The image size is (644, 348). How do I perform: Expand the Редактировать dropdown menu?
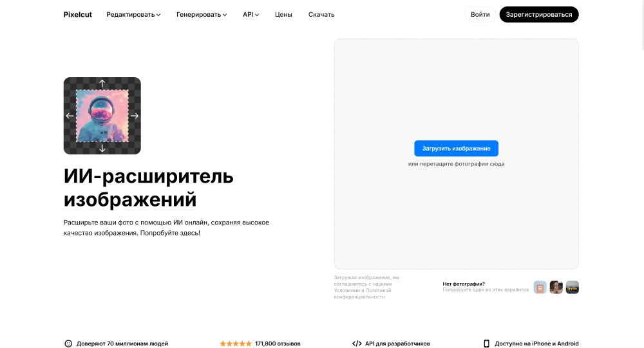pos(133,15)
